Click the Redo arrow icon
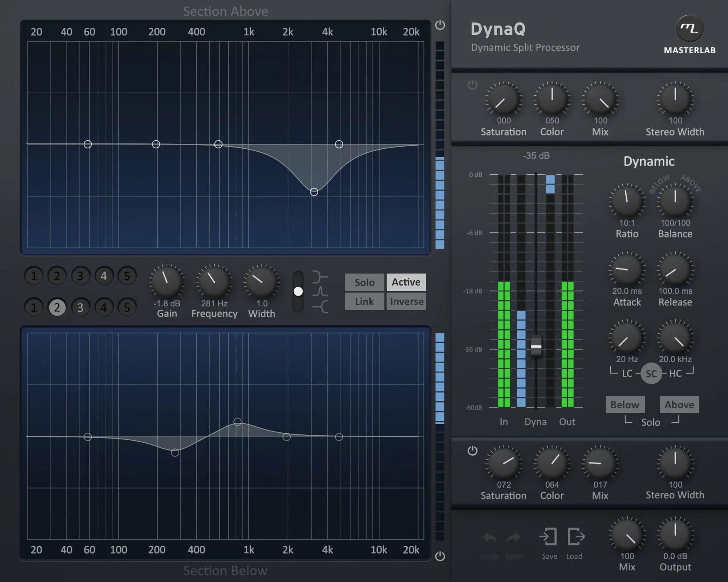Screen dimensions: 728x582 pos(514,538)
